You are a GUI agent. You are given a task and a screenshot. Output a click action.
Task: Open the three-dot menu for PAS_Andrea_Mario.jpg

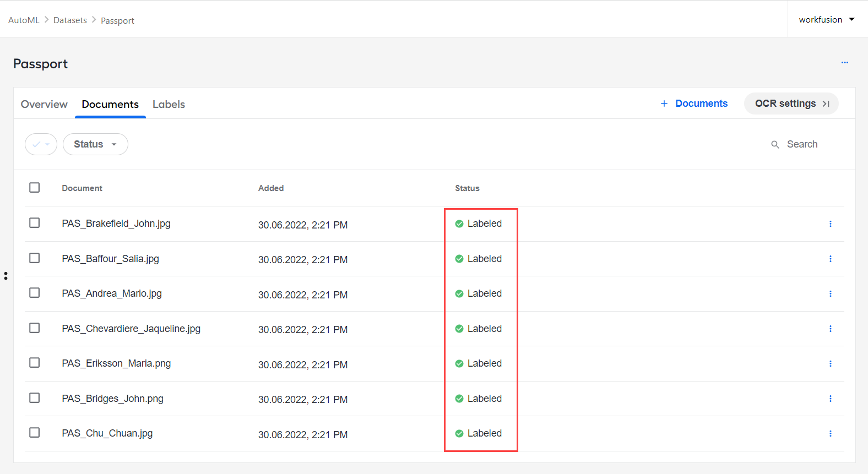tap(831, 293)
